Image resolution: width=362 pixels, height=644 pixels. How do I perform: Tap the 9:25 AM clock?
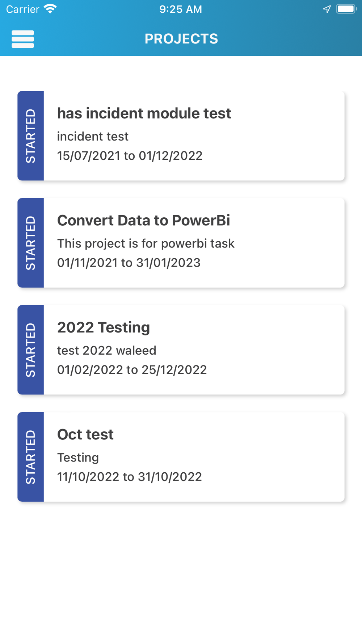[181, 9]
